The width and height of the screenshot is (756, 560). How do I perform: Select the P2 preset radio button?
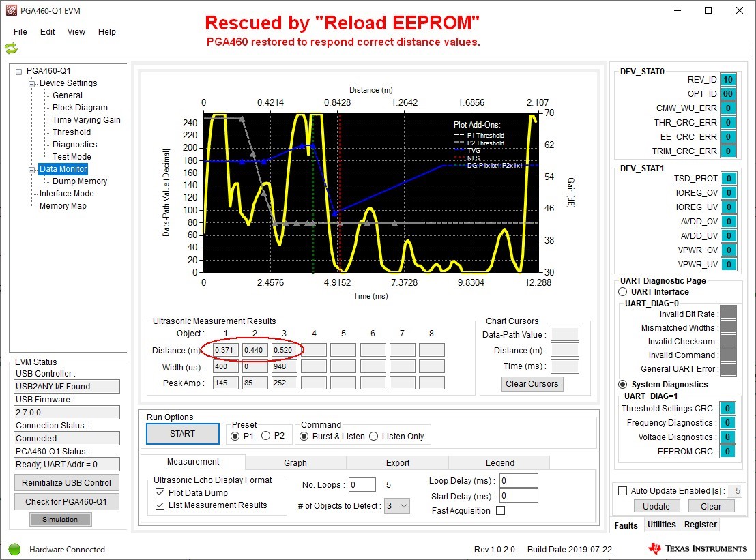click(x=265, y=436)
